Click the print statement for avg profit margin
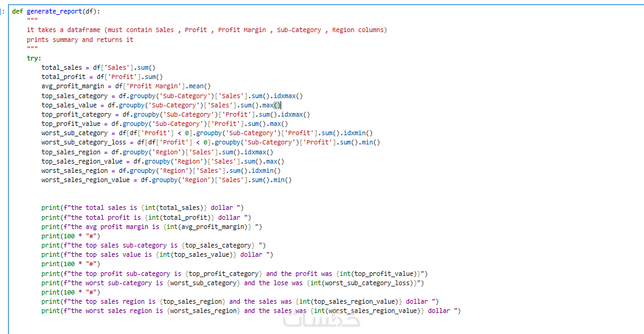Screen dimensions: 644x334 point(151,227)
